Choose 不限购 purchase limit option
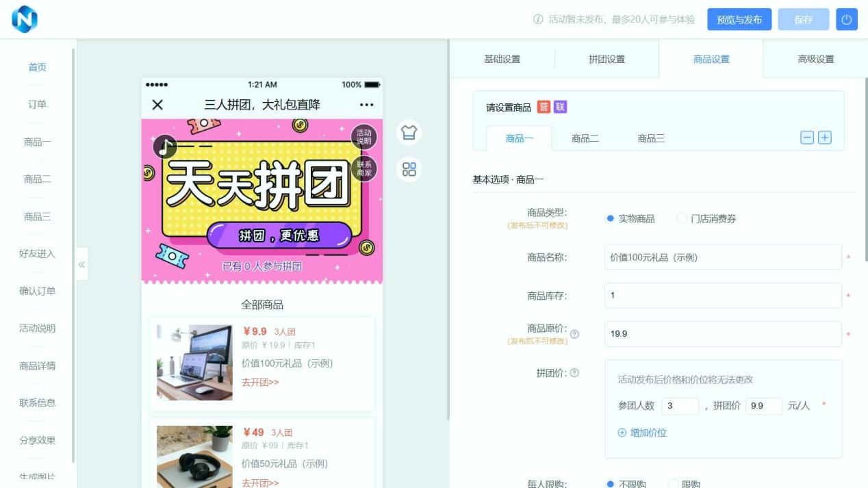868x488 pixels. (x=611, y=484)
